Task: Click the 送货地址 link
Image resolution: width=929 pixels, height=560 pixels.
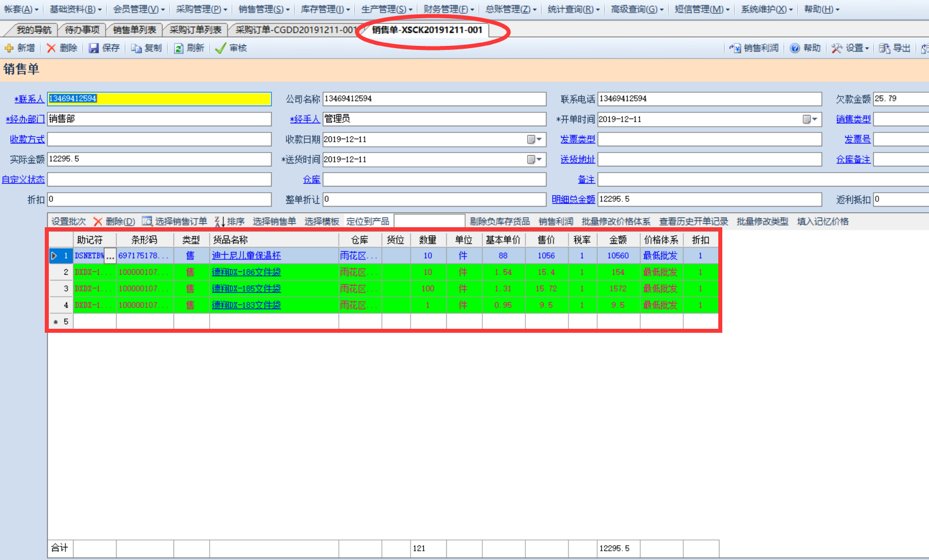Action: pyautogui.click(x=578, y=160)
